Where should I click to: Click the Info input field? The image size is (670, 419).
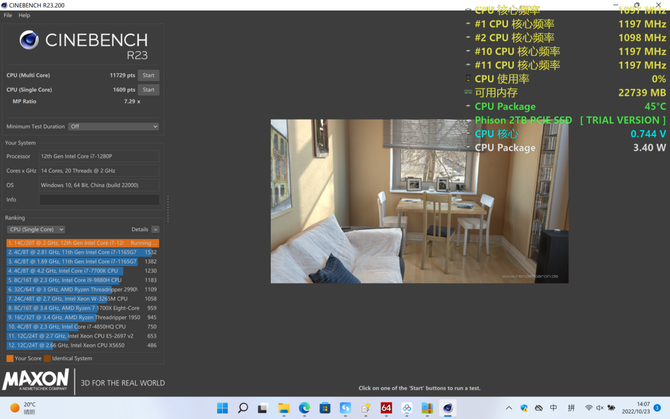point(99,199)
